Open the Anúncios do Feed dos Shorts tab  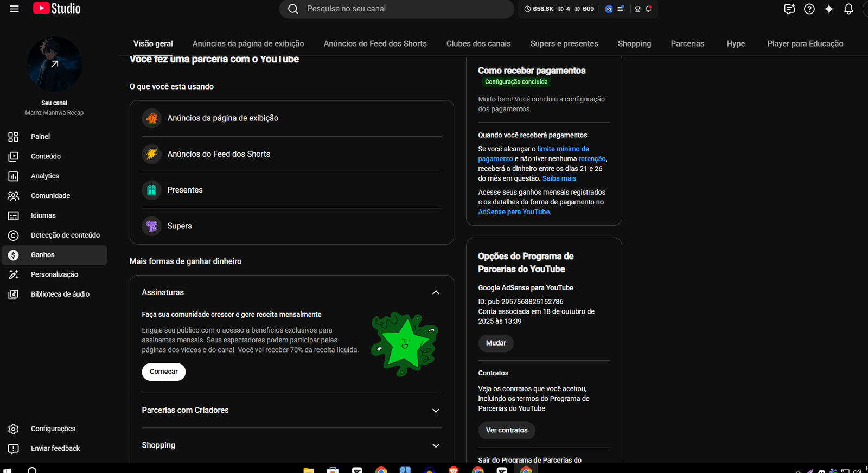point(375,43)
